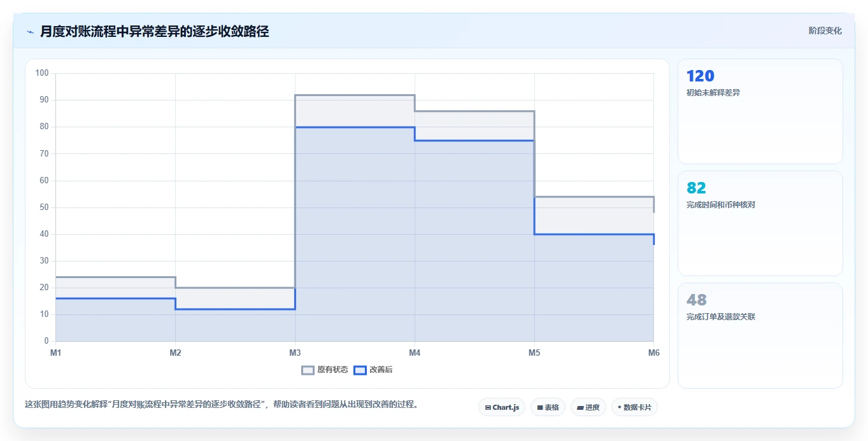Click the 初始未解释差异 caption

point(713,93)
